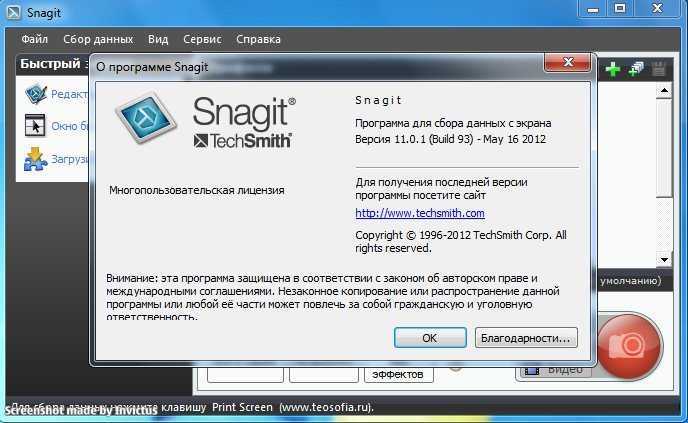This screenshot has height=423, width=688.
Task: Switch to Видео mode
Action: (x=554, y=371)
